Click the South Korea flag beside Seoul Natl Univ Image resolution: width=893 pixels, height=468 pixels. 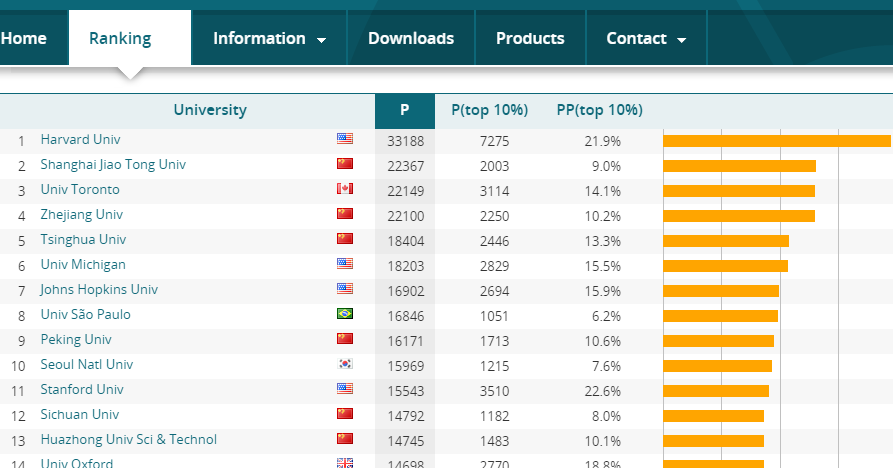345,363
